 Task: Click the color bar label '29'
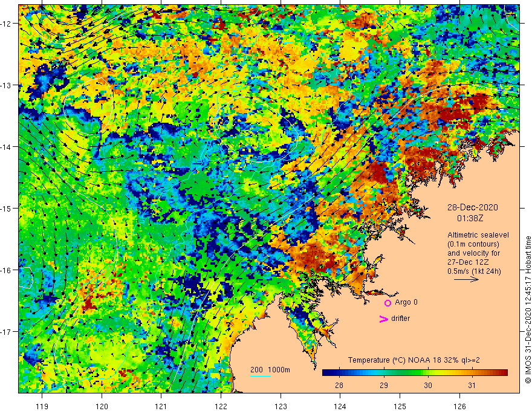(384, 385)
